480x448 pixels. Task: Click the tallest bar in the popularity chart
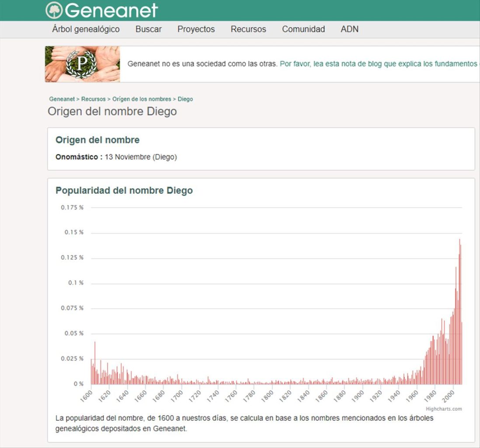[x=459, y=311]
